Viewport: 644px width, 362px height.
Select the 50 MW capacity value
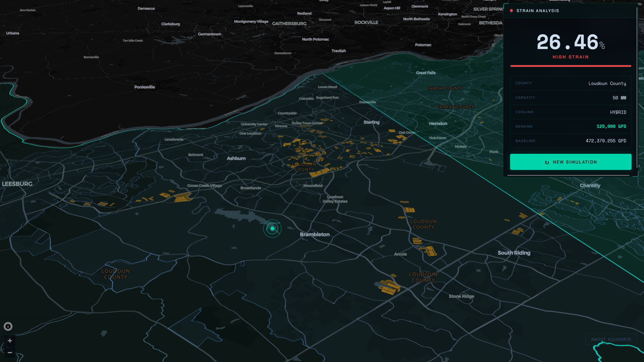pyautogui.click(x=619, y=98)
